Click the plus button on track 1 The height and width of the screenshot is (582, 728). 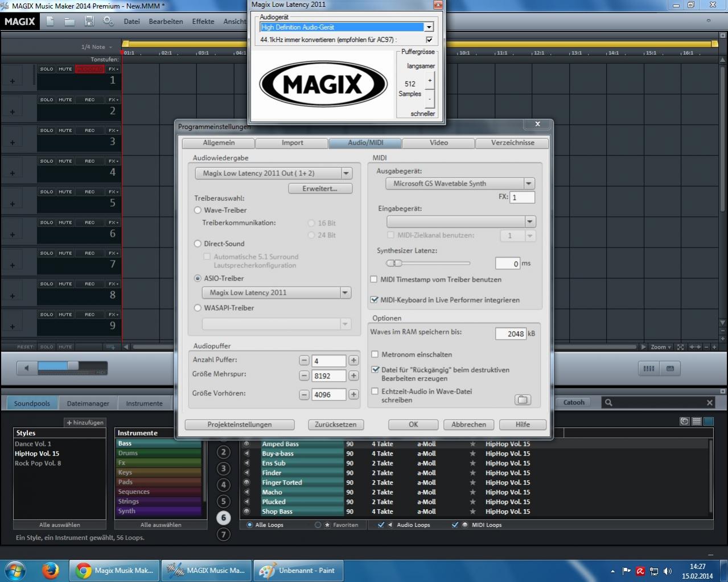tap(13, 81)
